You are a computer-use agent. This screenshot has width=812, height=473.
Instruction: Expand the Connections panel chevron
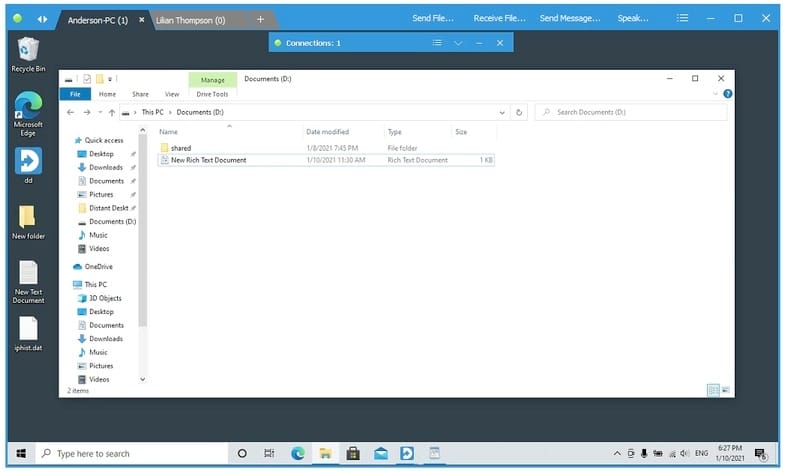(458, 43)
